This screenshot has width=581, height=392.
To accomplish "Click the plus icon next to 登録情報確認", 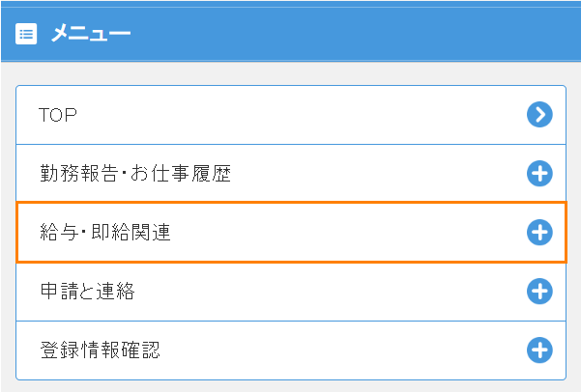I will [x=539, y=350].
